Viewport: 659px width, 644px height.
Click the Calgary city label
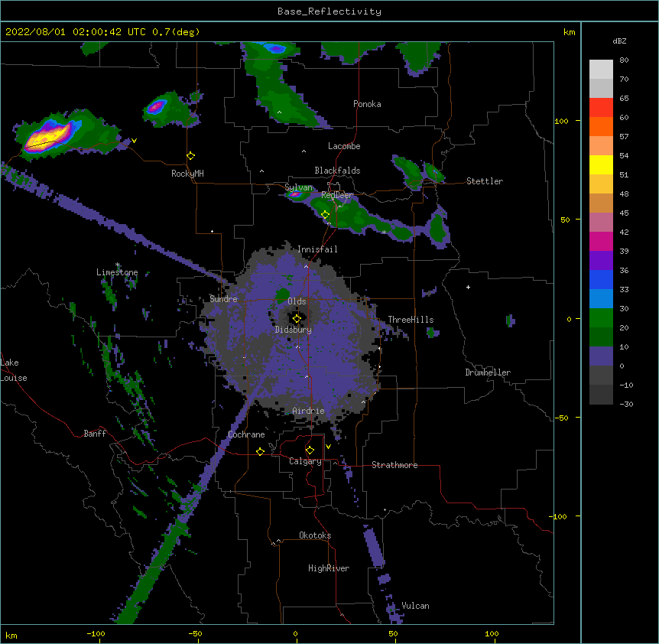tap(305, 461)
